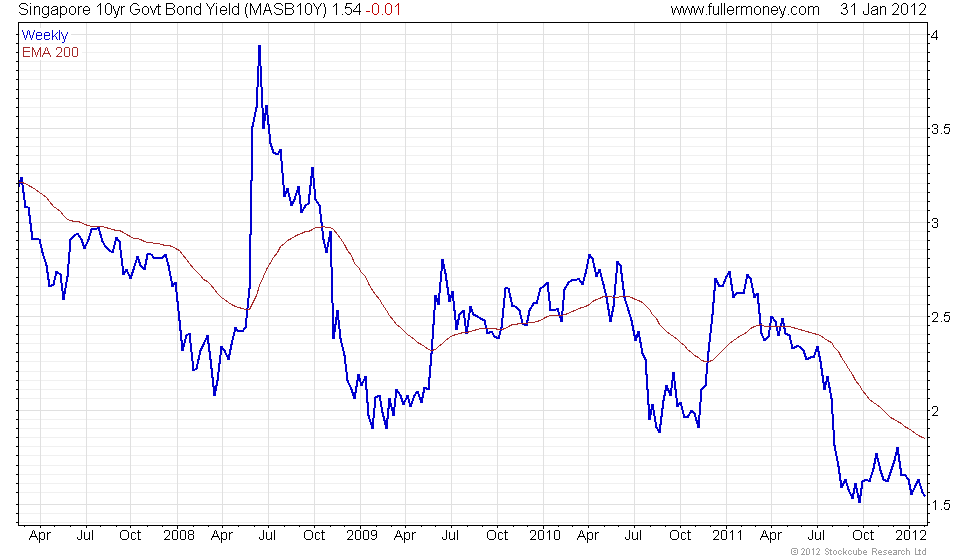Click the www.fullermoney.com text
The image size is (980, 560).
745,10
